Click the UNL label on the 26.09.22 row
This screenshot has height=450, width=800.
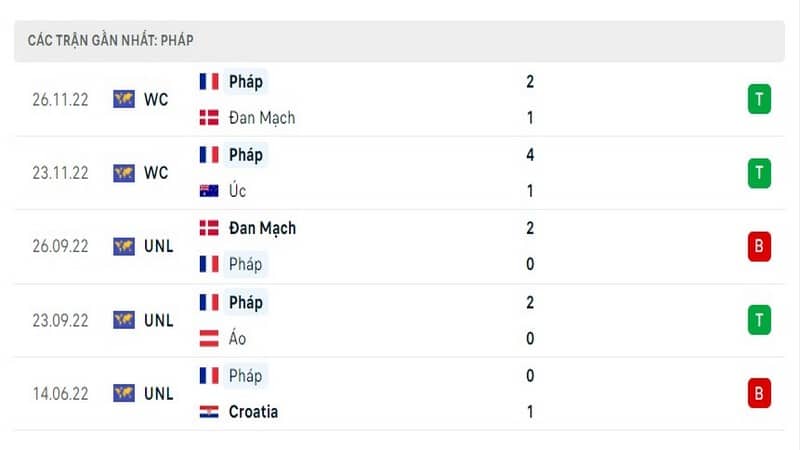[x=159, y=246]
